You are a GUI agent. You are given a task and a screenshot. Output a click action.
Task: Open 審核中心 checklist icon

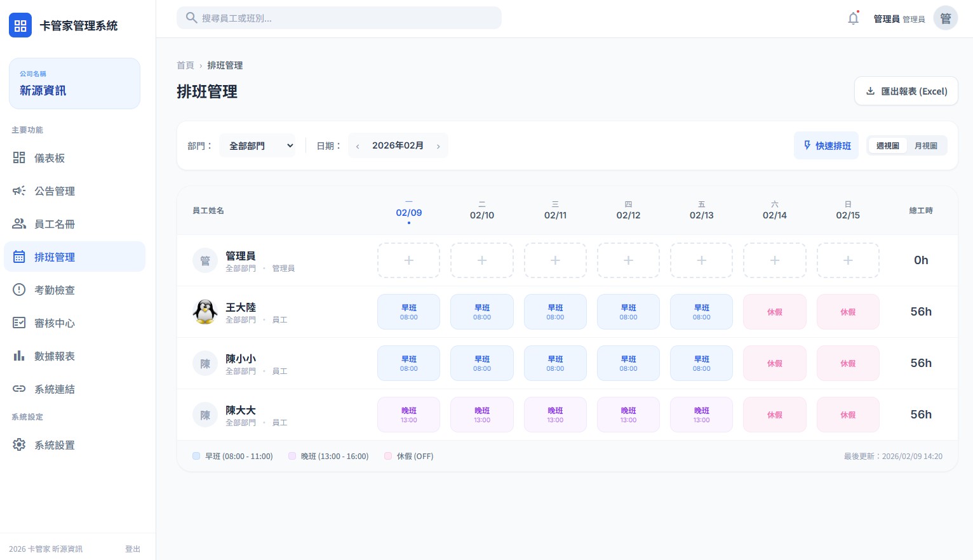(19, 323)
